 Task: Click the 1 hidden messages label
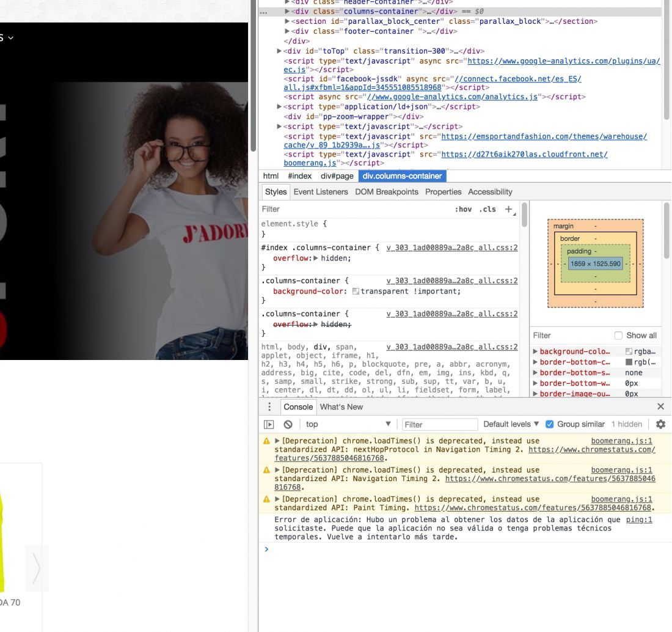(x=627, y=424)
